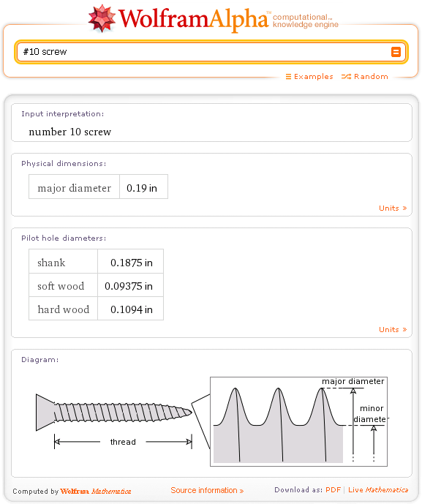Click the '0.19 in' value cell
This screenshot has width=422, height=504.
[143, 187]
